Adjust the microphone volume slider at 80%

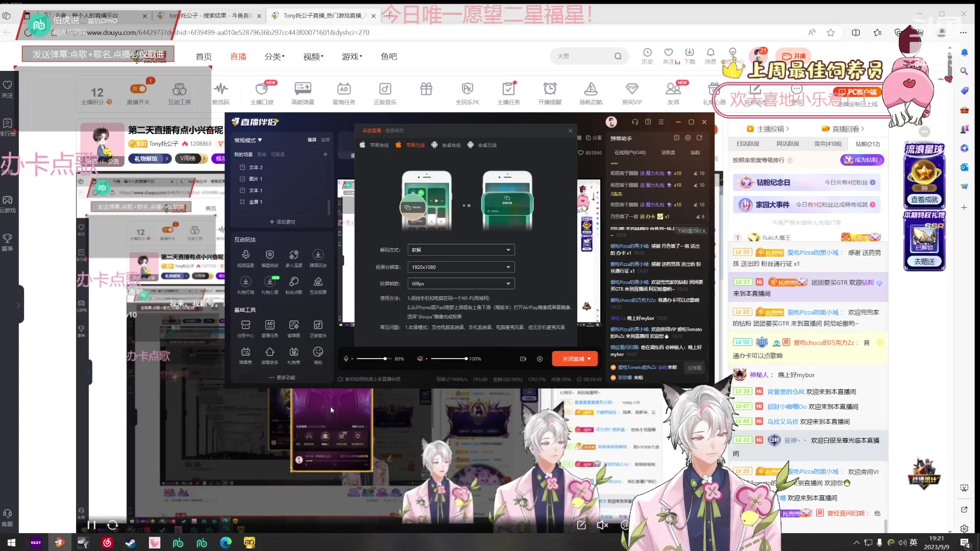click(x=385, y=359)
